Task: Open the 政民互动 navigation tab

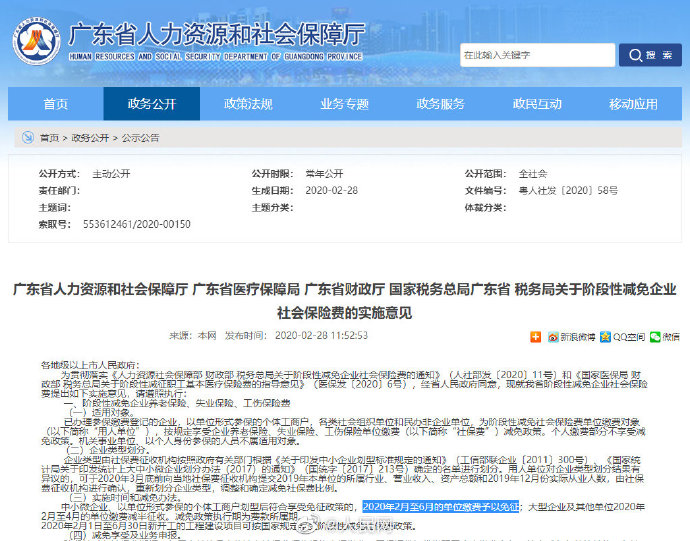Action: tap(536, 104)
